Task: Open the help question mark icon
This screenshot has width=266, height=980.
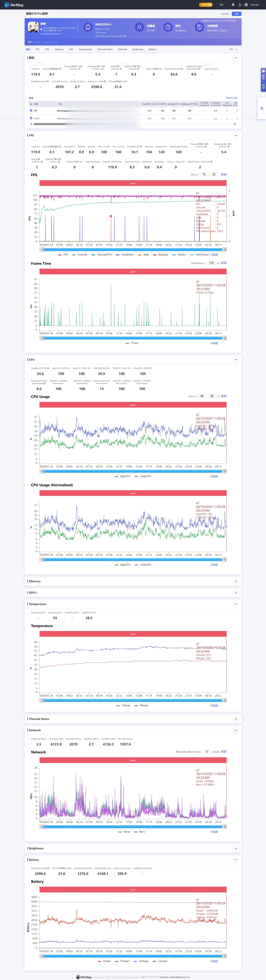Action: coord(246,5)
